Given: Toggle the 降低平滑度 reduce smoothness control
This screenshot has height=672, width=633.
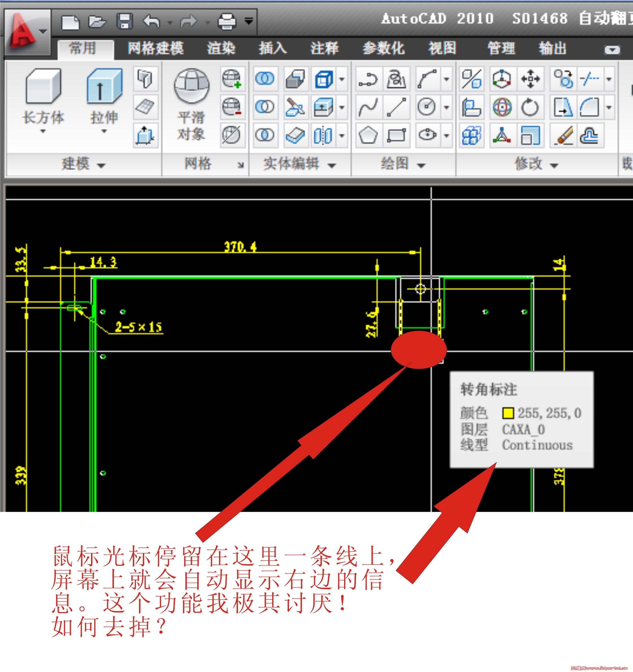Looking at the screenshot, I should click(233, 107).
